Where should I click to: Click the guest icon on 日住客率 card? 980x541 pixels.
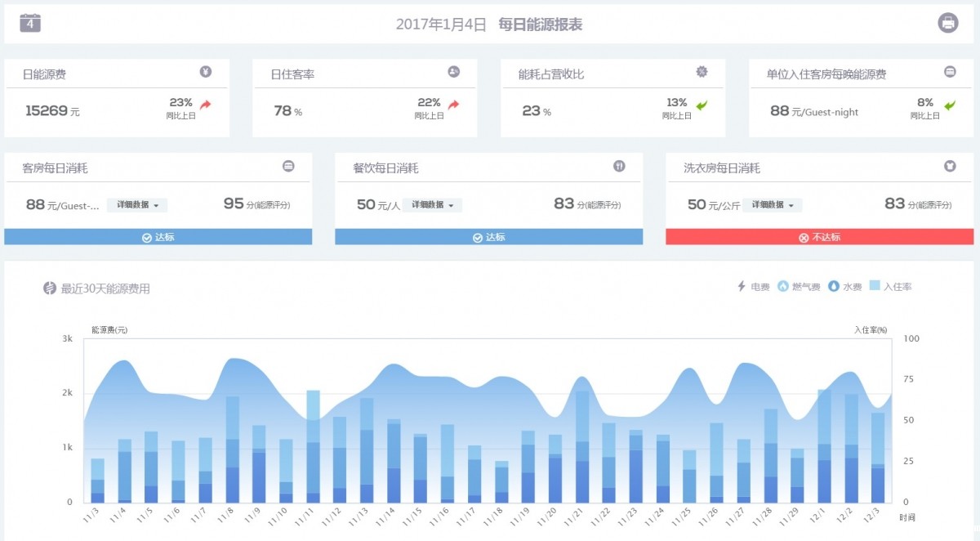(x=454, y=72)
